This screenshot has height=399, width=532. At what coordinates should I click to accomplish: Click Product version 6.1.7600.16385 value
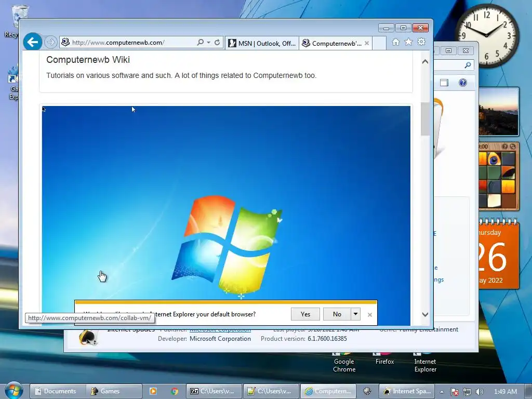click(327, 339)
